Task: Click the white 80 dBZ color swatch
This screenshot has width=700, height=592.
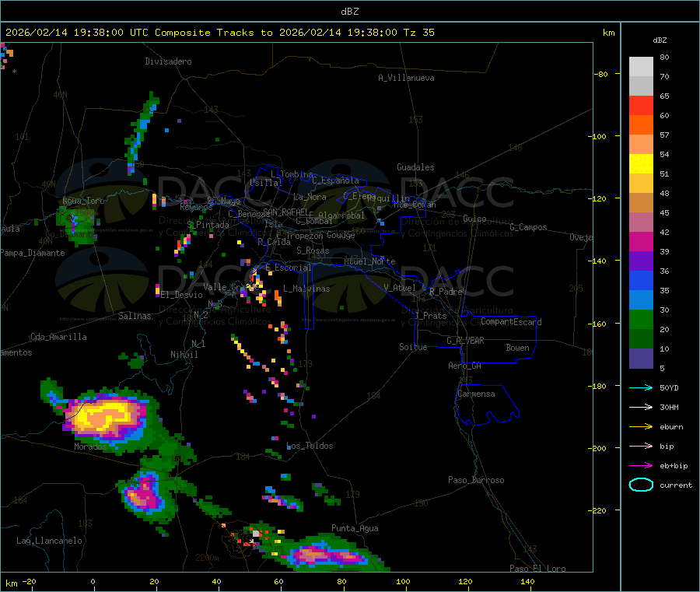Action: 641,67
